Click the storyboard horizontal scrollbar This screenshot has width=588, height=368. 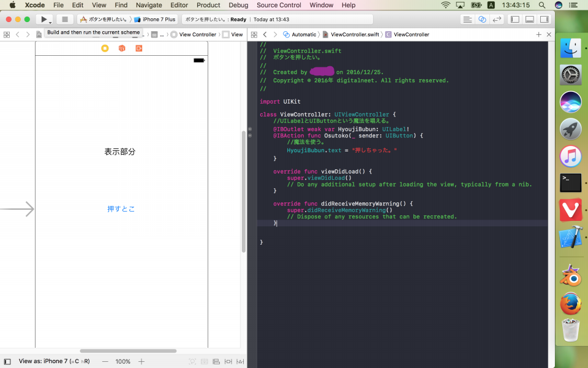tap(128, 351)
